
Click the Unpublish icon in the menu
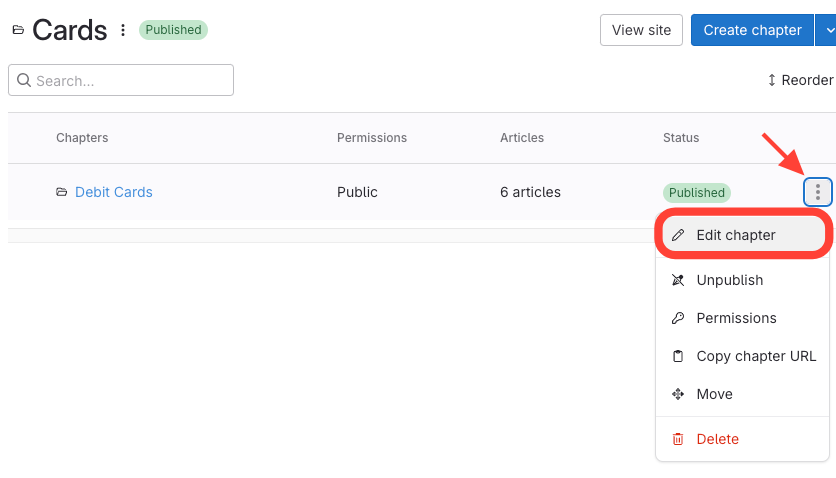tap(678, 281)
